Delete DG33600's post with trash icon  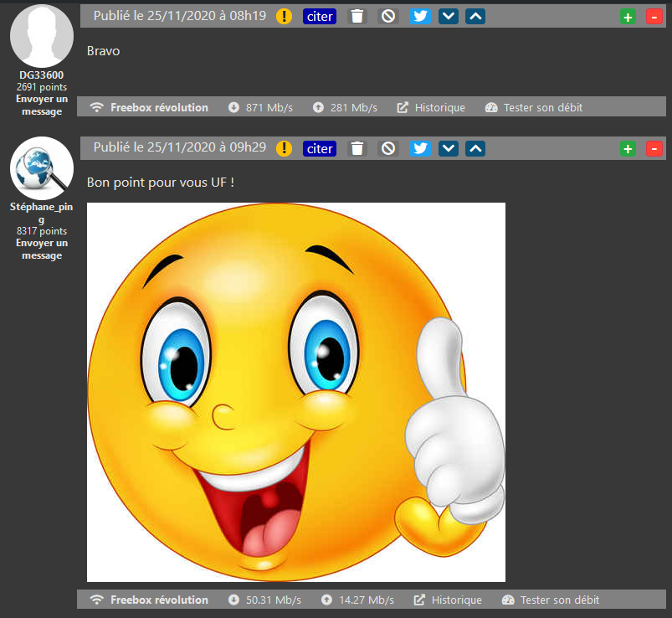tap(357, 16)
